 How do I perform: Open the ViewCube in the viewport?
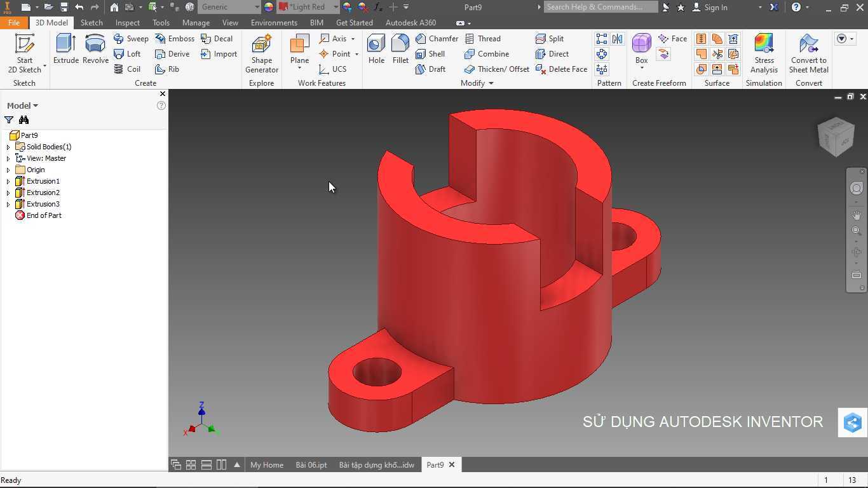(x=836, y=137)
